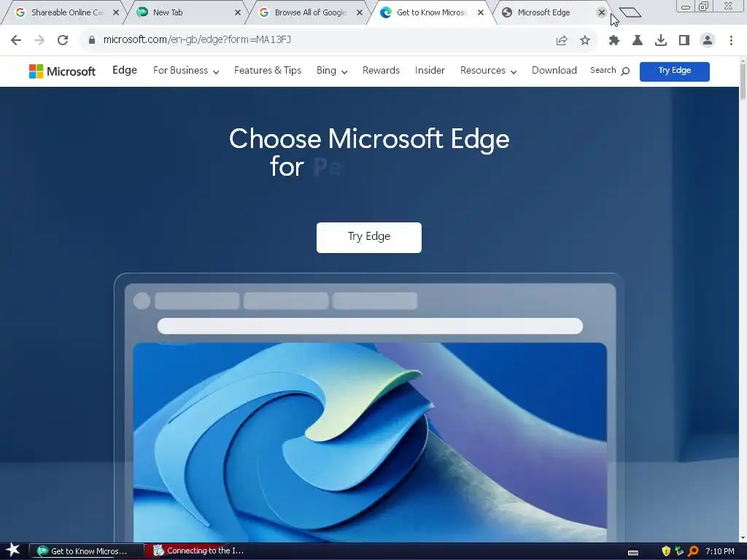Close the New Tab tab
Image resolution: width=747 pixels, height=560 pixels.
pyautogui.click(x=238, y=12)
